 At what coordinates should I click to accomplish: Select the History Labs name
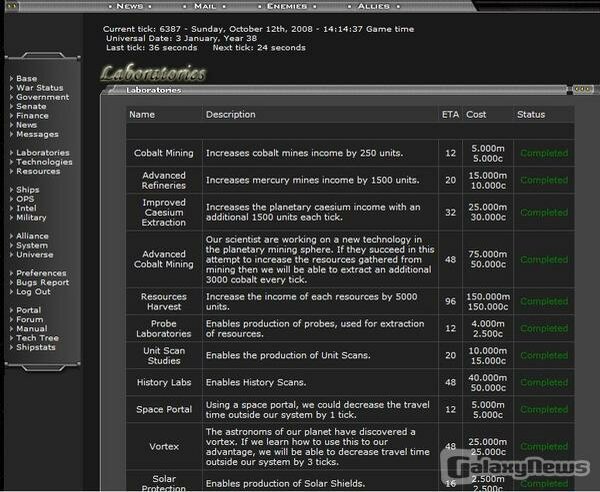164,382
